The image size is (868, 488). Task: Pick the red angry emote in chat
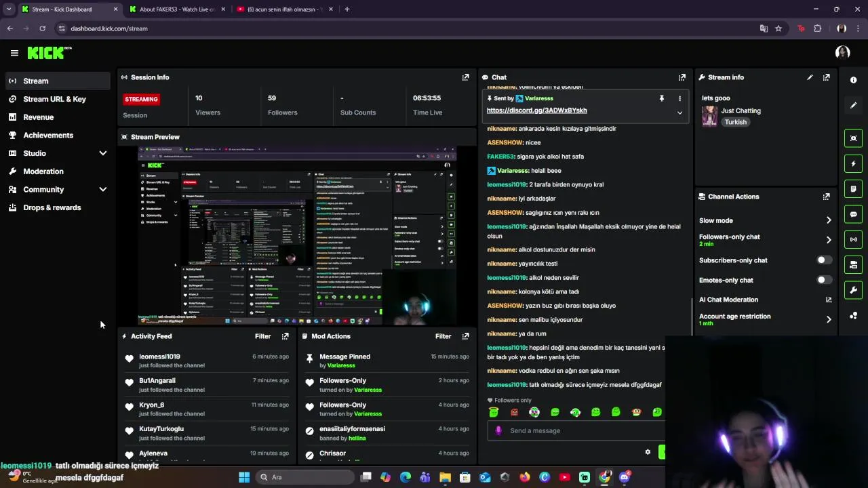514,412
